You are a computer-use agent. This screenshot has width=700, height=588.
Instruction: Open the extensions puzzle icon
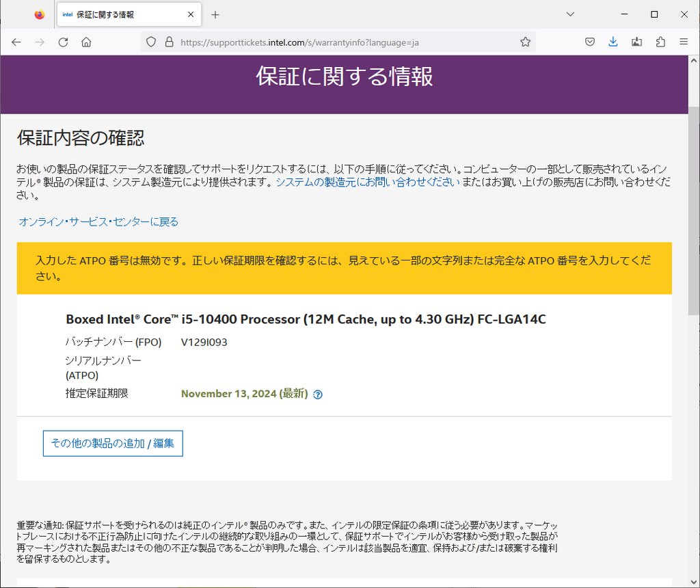click(660, 42)
